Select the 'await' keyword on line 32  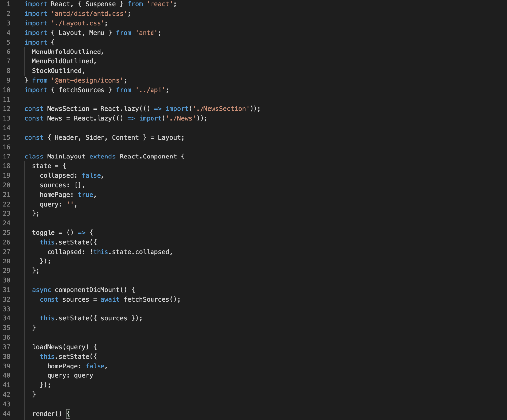(110, 299)
